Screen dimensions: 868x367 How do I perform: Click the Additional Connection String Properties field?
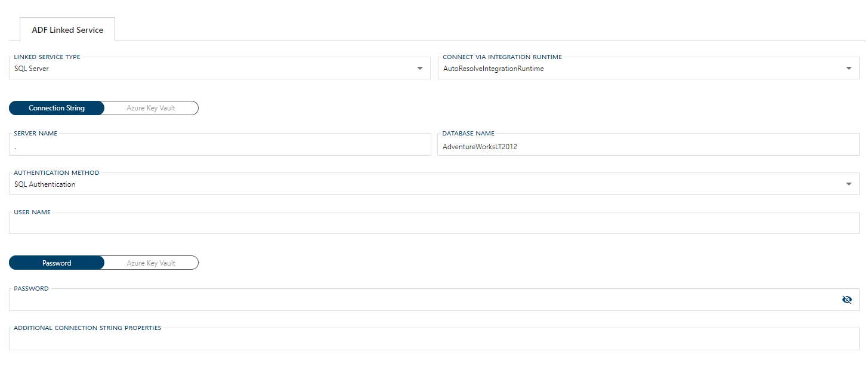click(x=430, y=339)
